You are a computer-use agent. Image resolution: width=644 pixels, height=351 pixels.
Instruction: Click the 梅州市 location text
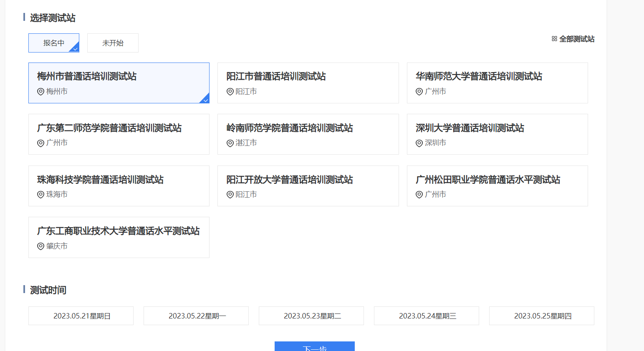(x=57, y=91)
